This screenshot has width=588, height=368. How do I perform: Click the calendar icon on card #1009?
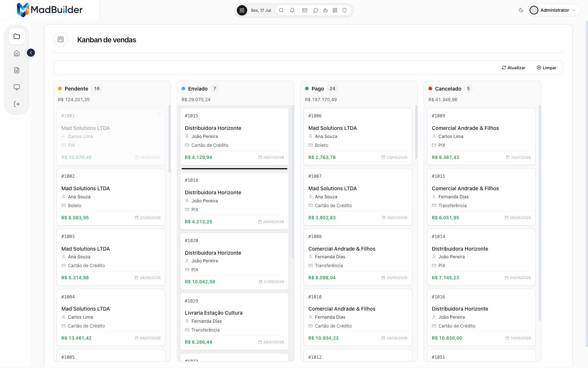(508, 158)
